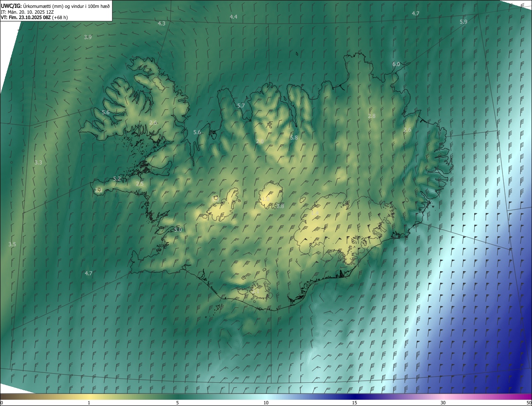Click the 10 tick on the colour scale
532x406 pixels.
pyautogui.click(x=266, y=403)
